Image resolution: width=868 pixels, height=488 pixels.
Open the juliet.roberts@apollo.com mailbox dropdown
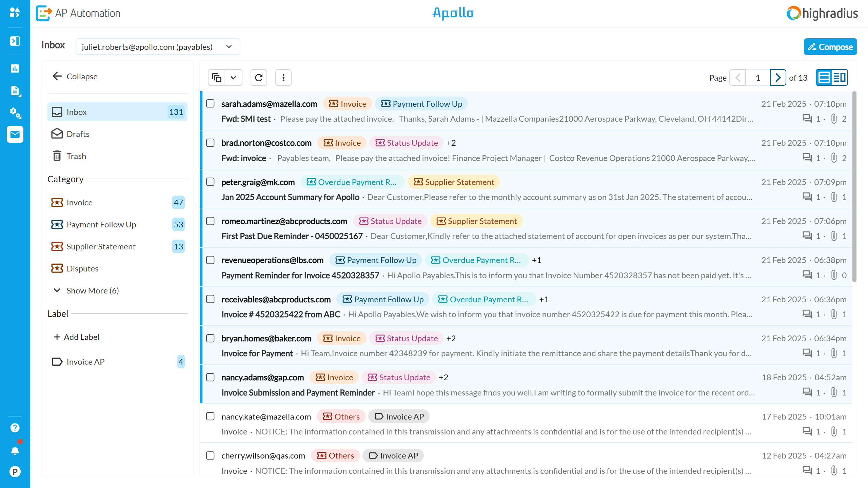(158, 47)
